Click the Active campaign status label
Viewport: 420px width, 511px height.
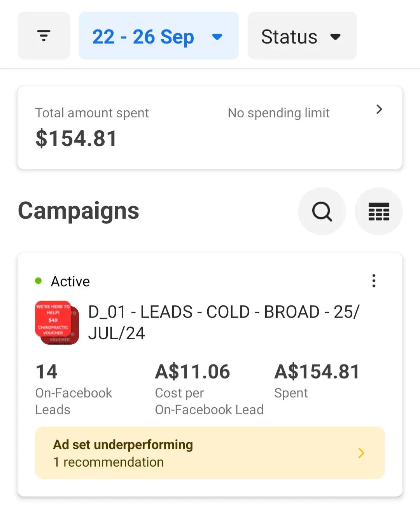[x=70, y=281]
